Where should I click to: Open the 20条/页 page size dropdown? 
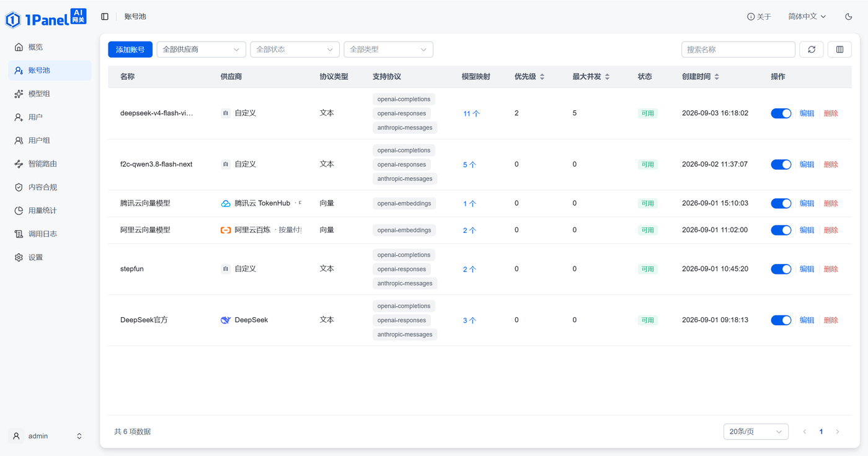pyautogui.click(x=756, y=432)
